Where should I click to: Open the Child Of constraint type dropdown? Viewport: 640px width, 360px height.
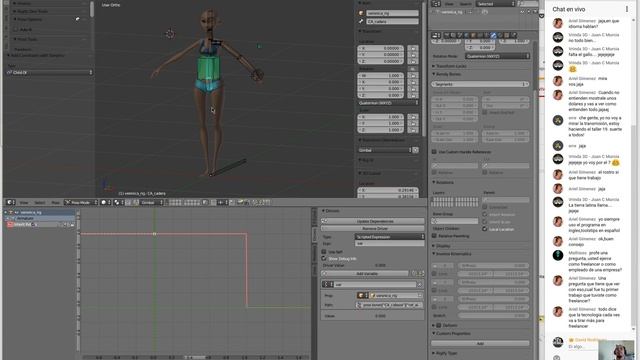(x=49, y=73)
